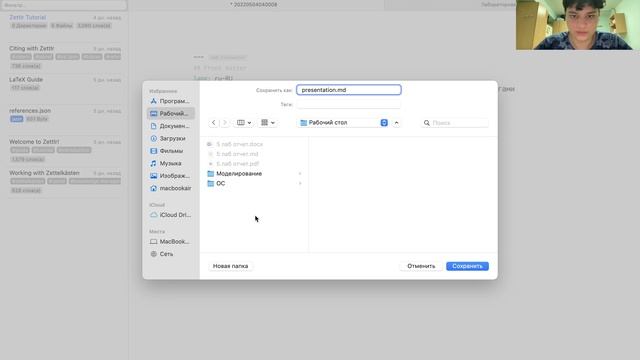Click the Музыка note icon
640x360 pixels.
coord(153,163)
